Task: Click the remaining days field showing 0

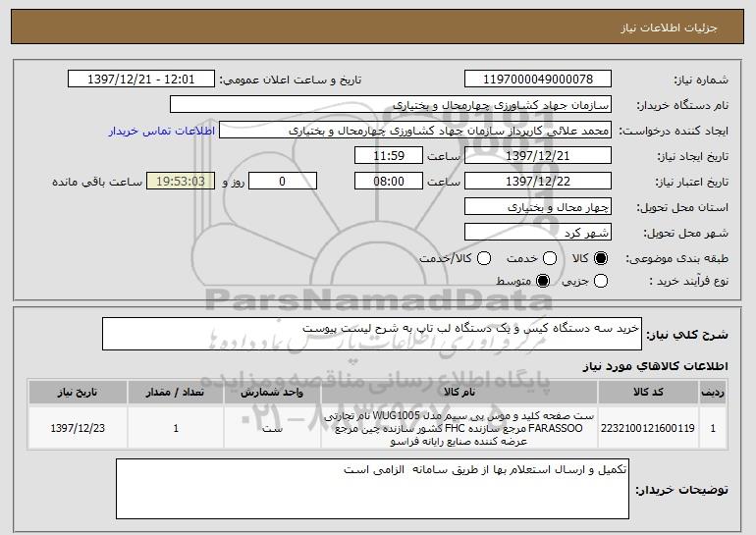Action: click(x=283, y=182)
